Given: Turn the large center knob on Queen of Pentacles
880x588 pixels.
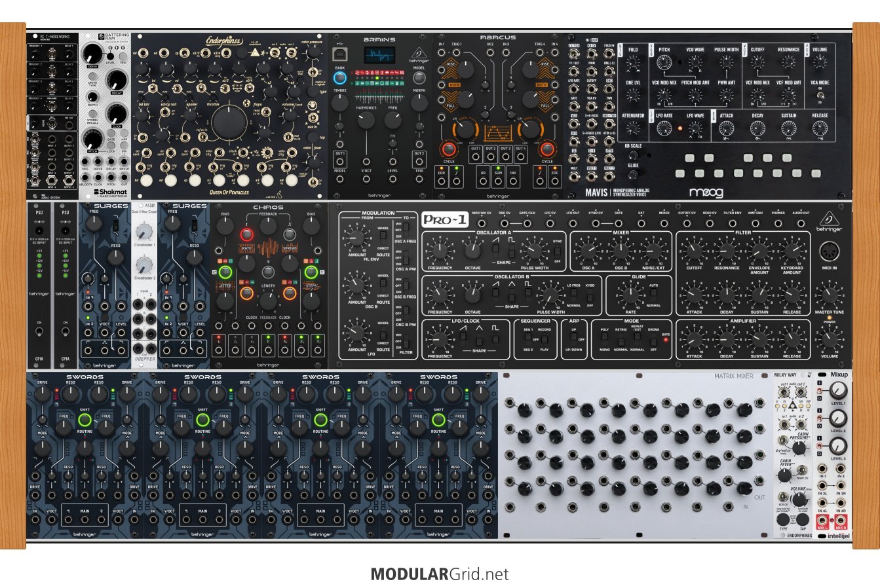Looking at the screenshot, I should click(229, 122).
